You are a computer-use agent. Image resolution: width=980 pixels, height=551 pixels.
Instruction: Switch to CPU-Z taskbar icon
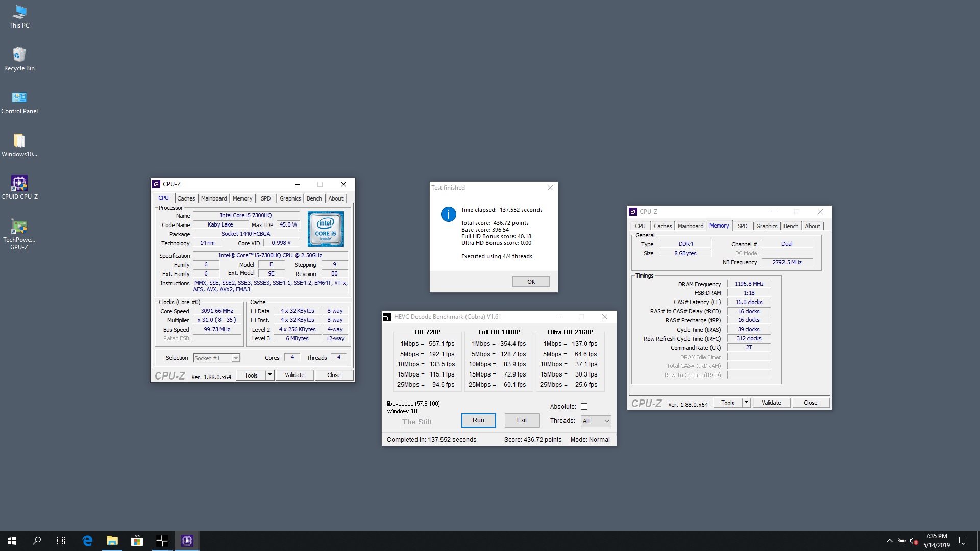187,541
